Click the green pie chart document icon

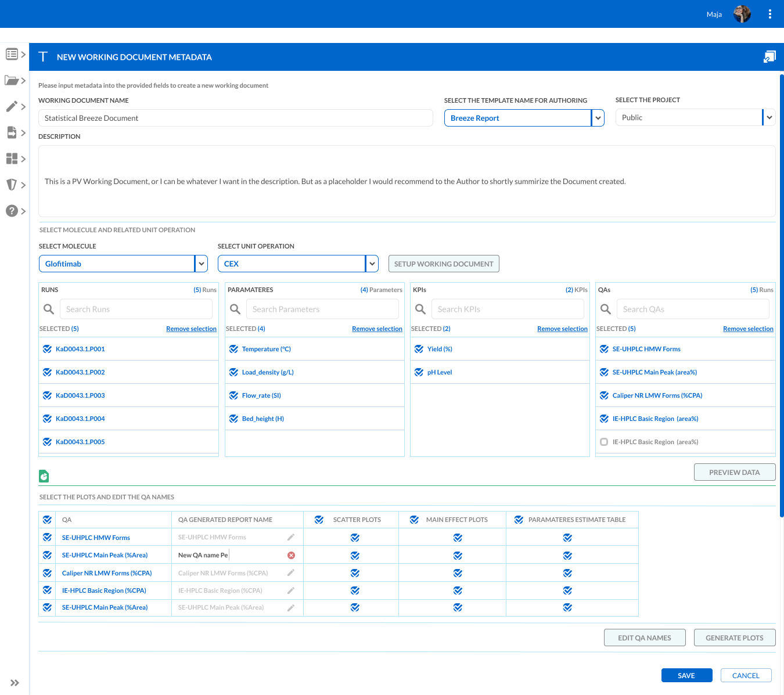[x=44, y=476]
